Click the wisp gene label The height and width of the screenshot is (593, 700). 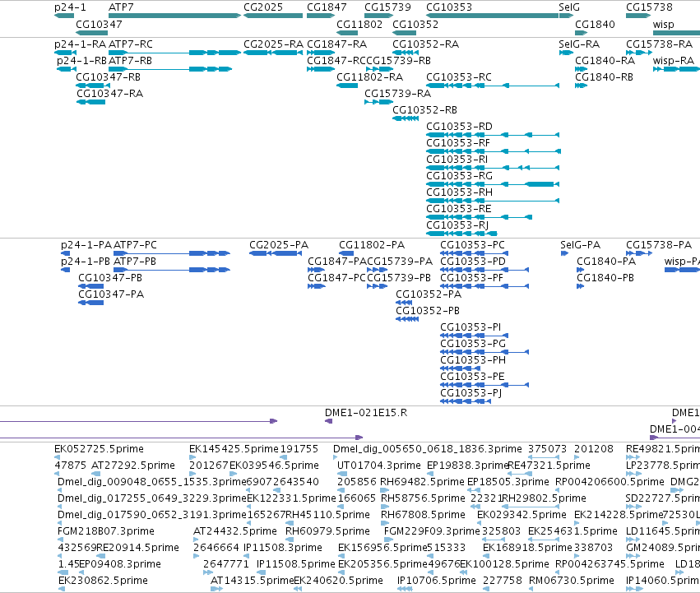663,24
